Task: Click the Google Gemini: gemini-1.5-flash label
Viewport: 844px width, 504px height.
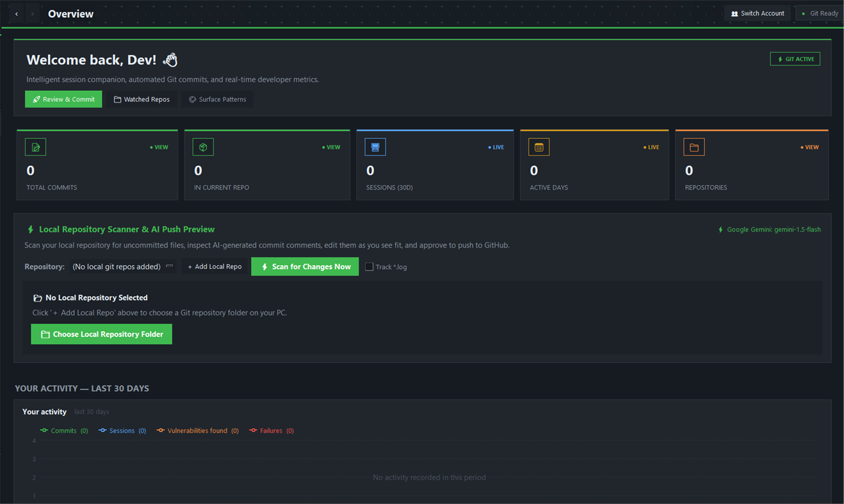Action: click(x=770, y=229)
